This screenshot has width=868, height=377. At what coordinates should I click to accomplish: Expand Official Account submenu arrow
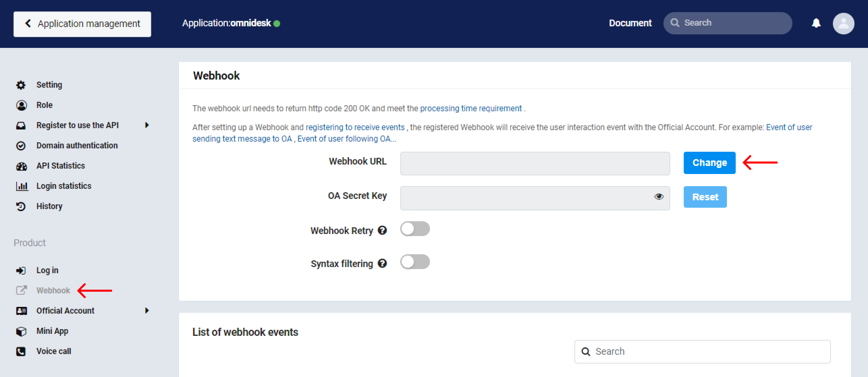[x=147, y=311]
